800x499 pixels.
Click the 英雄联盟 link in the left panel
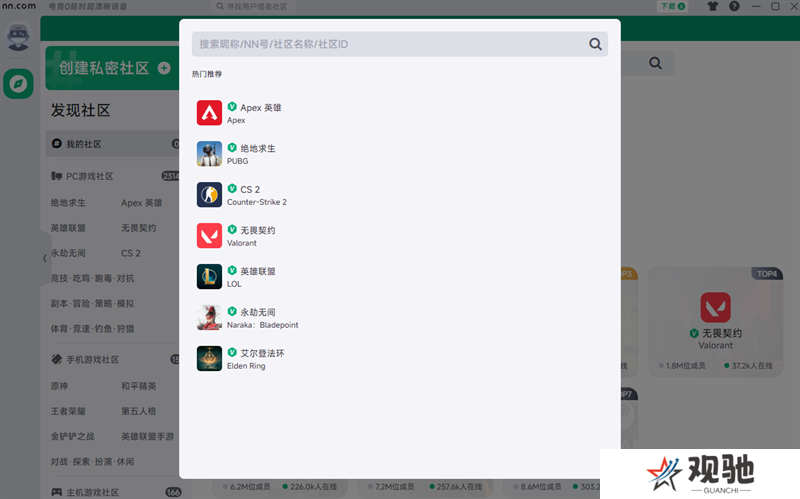[x=68, y=228]
